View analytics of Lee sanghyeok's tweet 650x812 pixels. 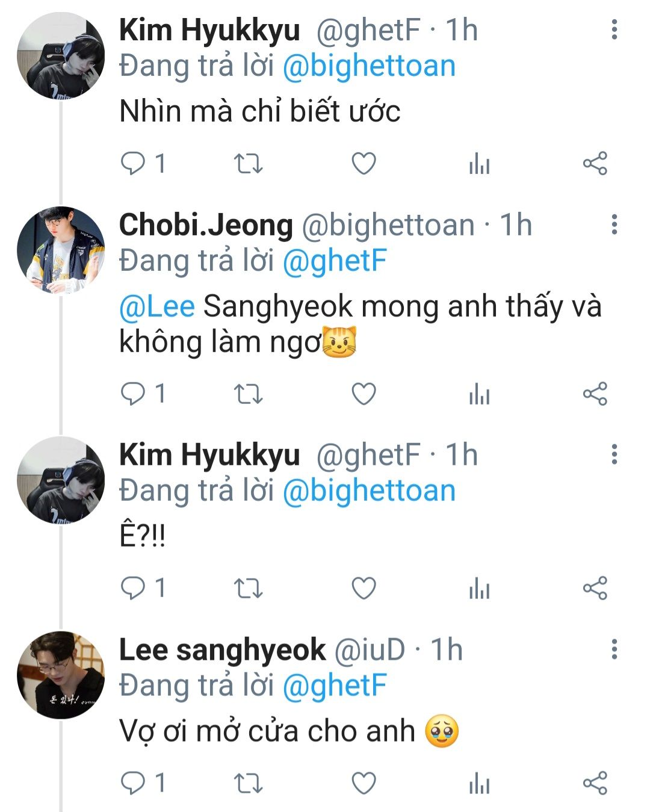479,783
